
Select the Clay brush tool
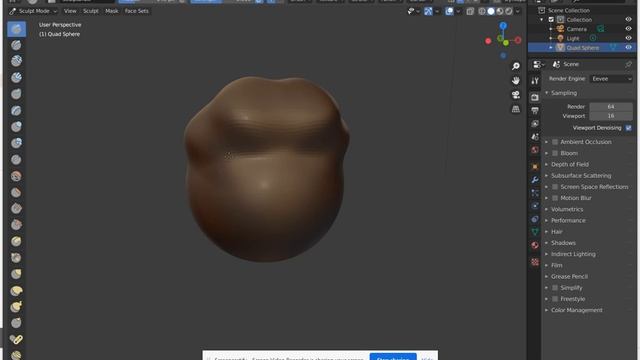coord(16,61)
